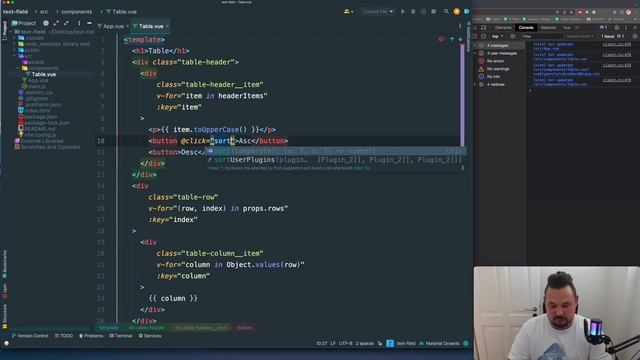
Task: Close the App.vue editor tab
Action: coord(127,26)
